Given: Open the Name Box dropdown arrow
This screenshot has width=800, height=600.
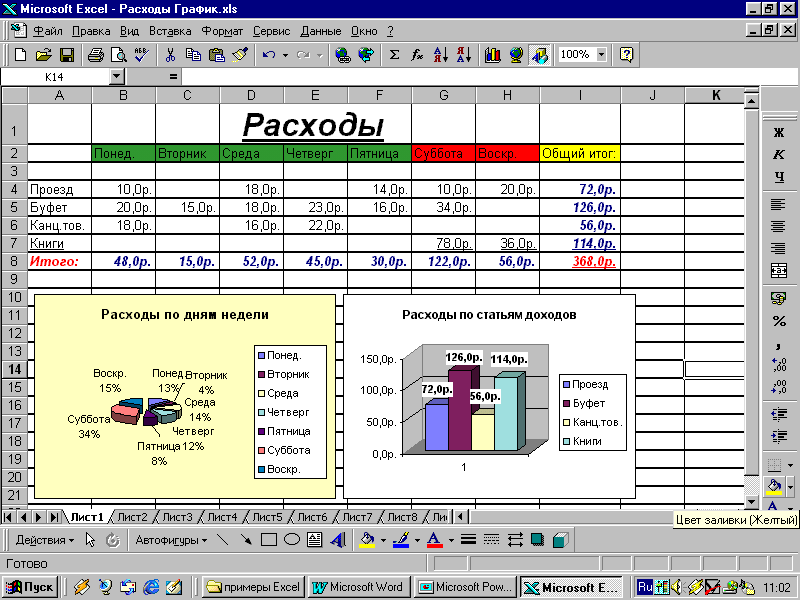Looking at the screenshot, I should point(117,77).
